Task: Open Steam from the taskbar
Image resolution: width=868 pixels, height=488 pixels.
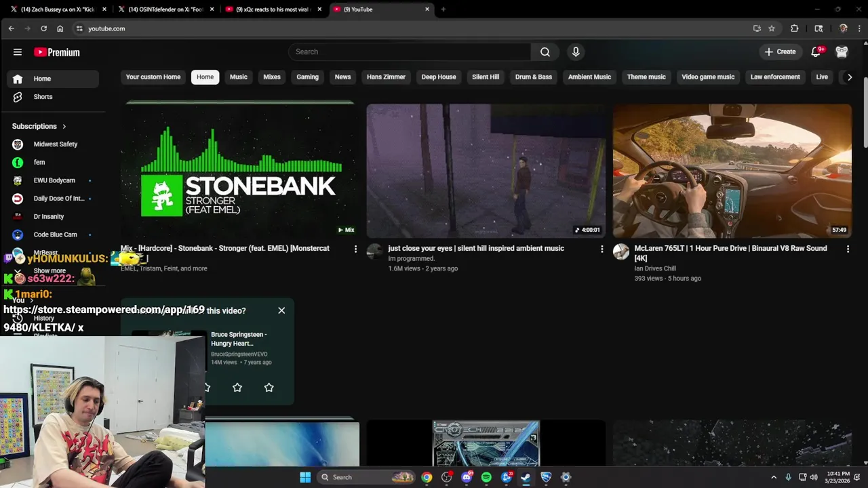Action: click(x=526, y=477)
